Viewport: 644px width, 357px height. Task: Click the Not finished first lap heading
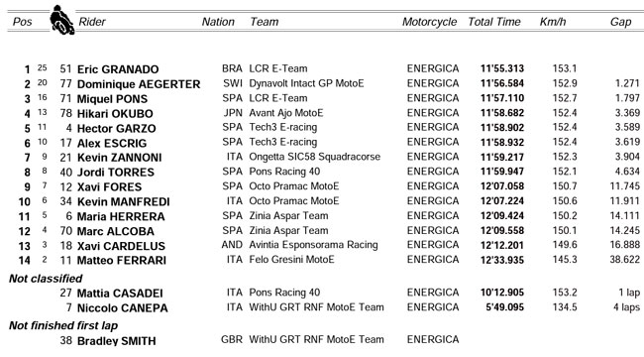point(63,325)
